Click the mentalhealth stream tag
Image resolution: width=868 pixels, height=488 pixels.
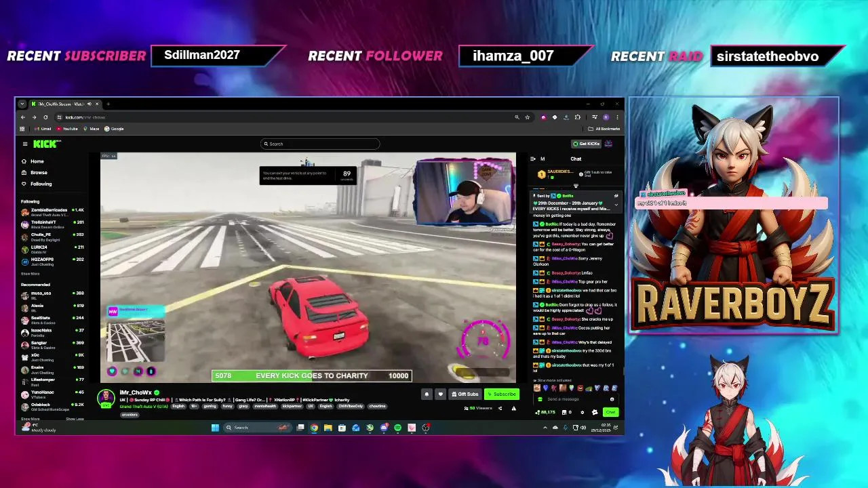click(267, 407)
